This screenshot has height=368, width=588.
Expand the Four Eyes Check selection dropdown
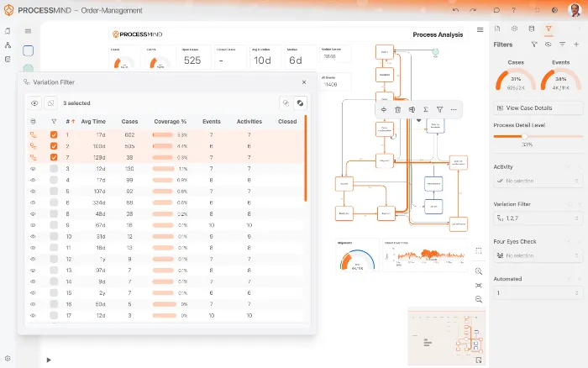coord(538,255)
